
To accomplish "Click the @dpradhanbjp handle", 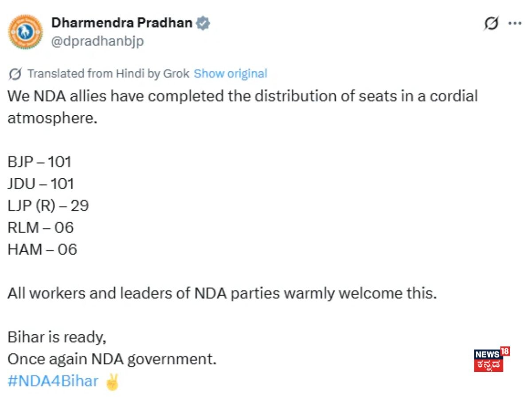I will (98, 41).
